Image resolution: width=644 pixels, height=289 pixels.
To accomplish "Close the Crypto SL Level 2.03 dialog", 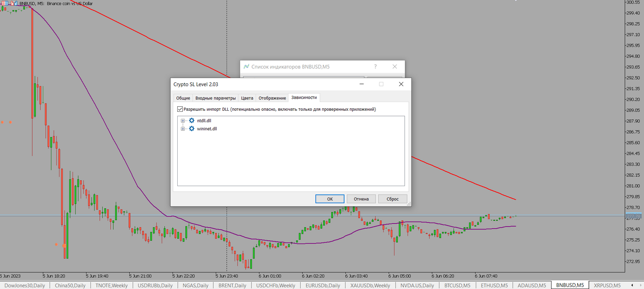I will [401, 84].
